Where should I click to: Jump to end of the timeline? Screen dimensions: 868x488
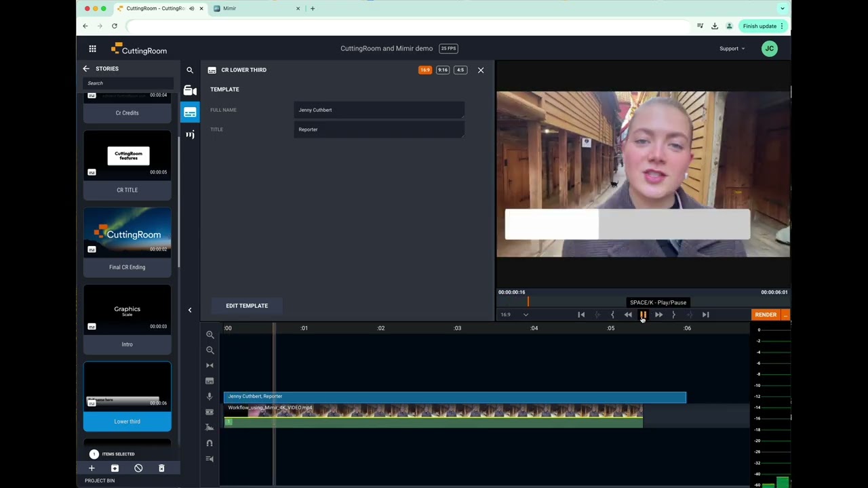(x=705, y=314)
